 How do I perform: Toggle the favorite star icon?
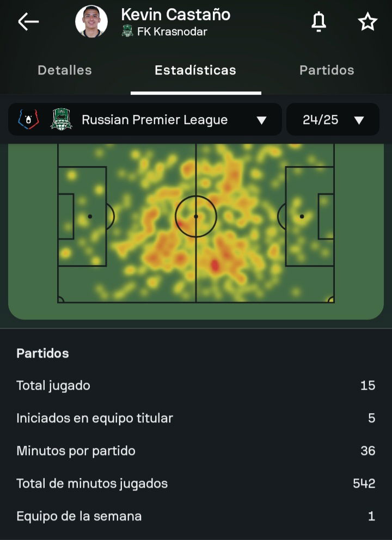tap(367, 22)
